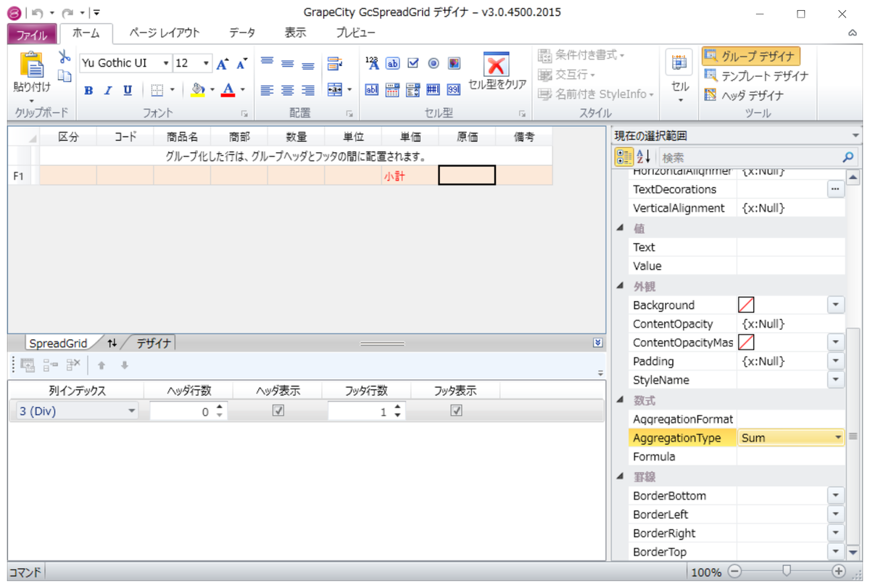870x588 pixels.
Task: Select the image cell type icon
Action: (454, 63)
